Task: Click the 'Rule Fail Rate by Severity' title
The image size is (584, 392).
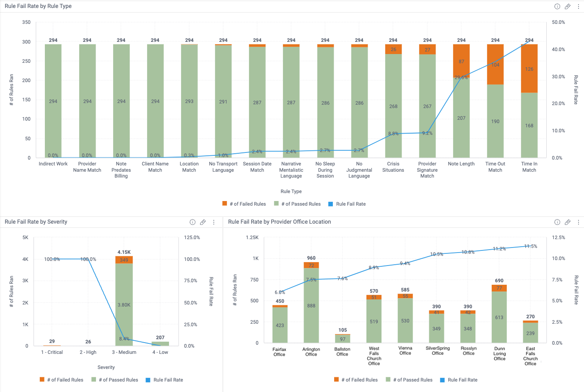Action: [36, 222]
